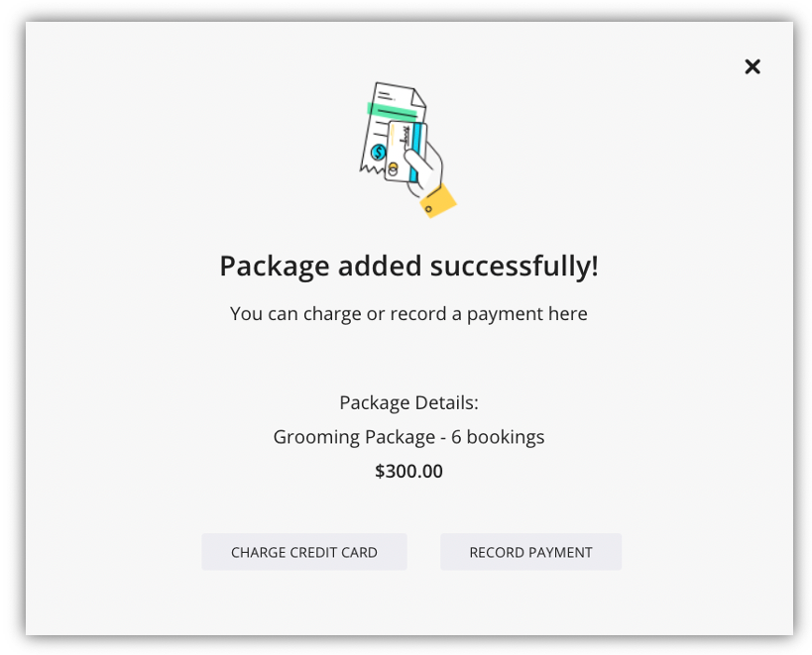Click the Charge Credit Card button
The height and width of the screenshot is (655, 812).
pyautogui.click(x=304, y=552)
